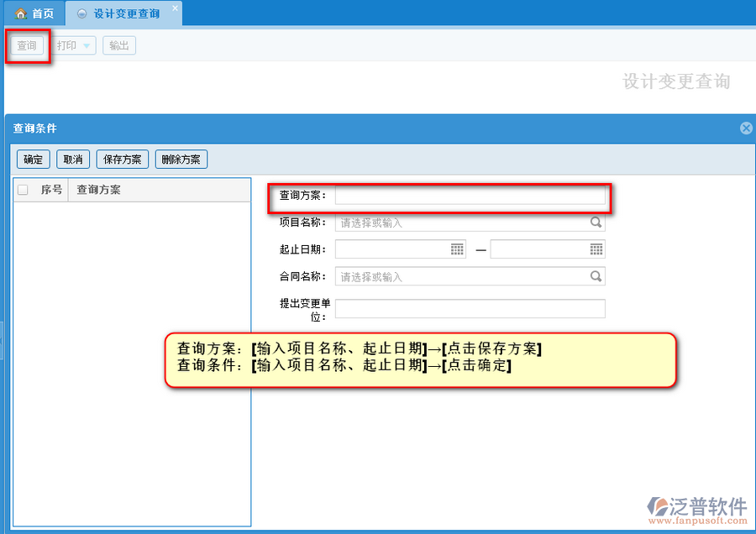This screenshot has height=534, width=756.
Task: Close the 设计变更查询 tab
Action: [x=175, y=8]
